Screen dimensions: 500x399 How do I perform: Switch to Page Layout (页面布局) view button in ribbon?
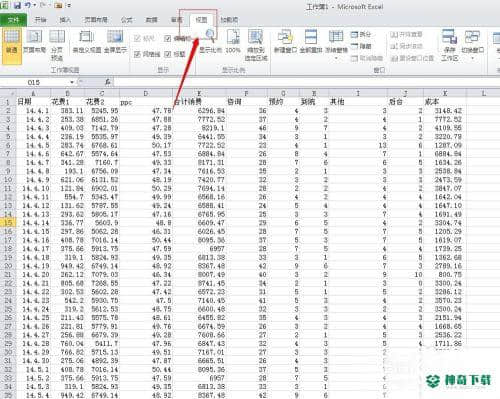pos(34,42)
